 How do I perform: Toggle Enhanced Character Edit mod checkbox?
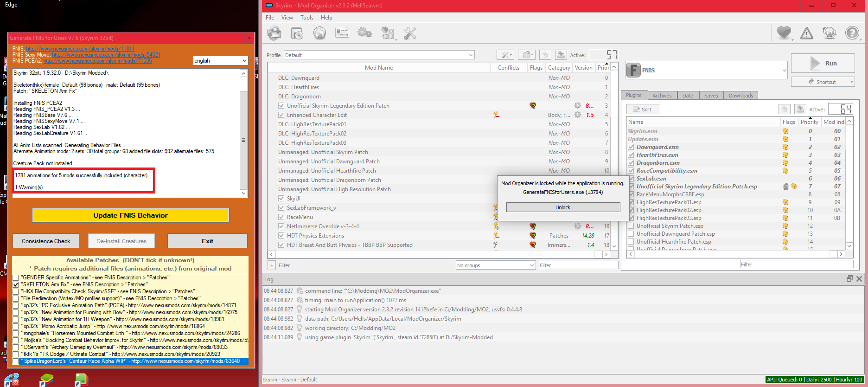281,115
